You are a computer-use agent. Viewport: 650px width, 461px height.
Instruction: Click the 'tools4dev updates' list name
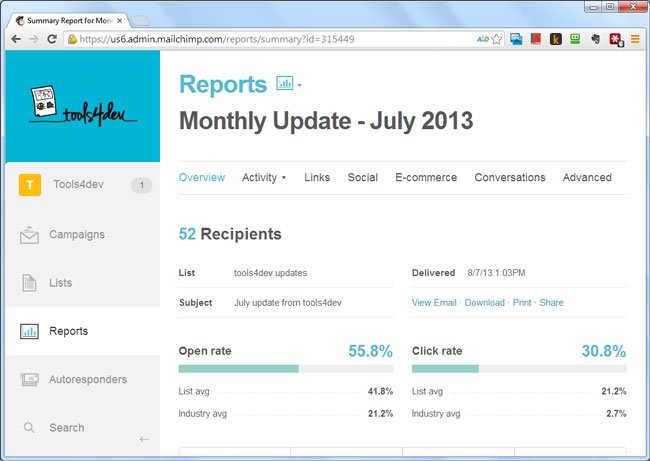pyautogui.click(x=270, y=273)
